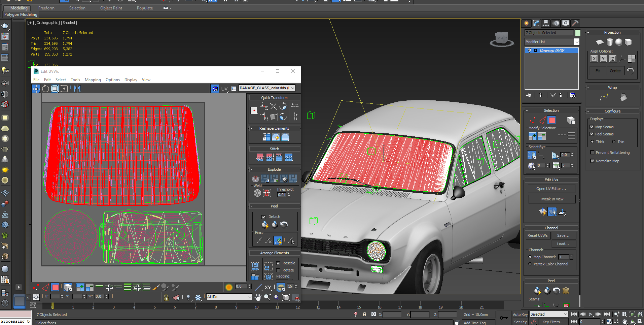Screen dimensions: 644x325
Task: Click the Pan view hand icon in UV editor
Action: (258, 297)
